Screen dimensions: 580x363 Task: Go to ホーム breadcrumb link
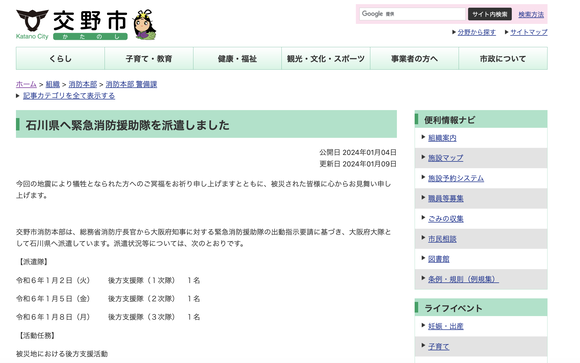[26, 84]
